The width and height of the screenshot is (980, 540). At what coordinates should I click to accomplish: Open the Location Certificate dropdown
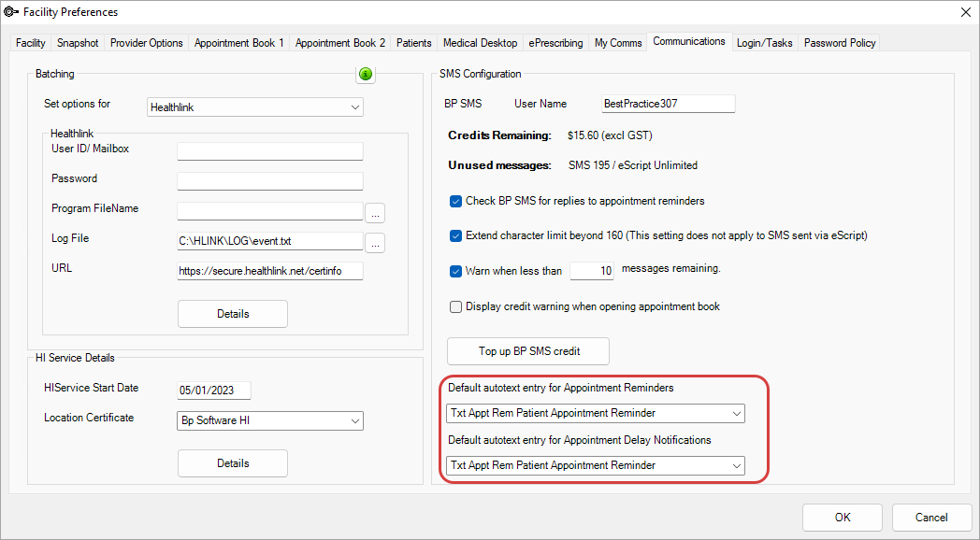[270, 420]
